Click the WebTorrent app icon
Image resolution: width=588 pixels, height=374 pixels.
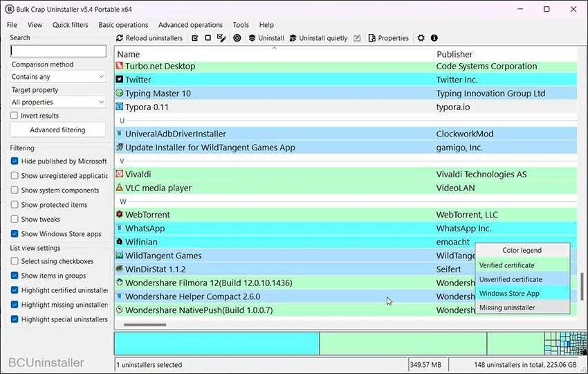[119, 214]
